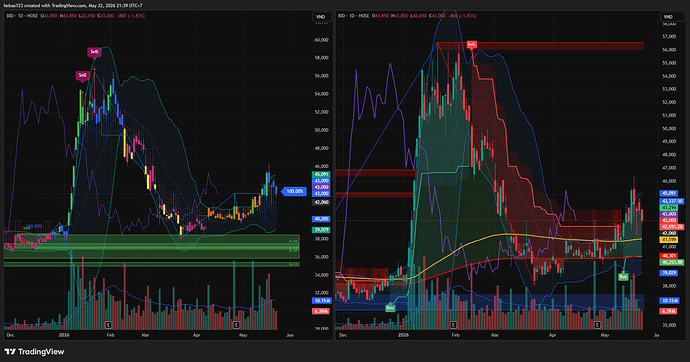Open the late-April earnings E marker on the right chart
Screen dimensions: 690x362
point(598,325)
